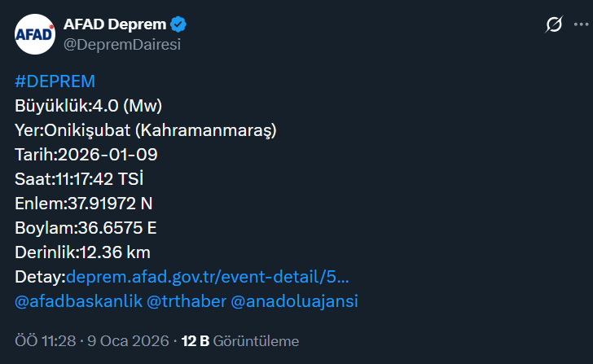593x364 pixels.
Task: Open the three-dot more options menu
Action: [580, 25]
